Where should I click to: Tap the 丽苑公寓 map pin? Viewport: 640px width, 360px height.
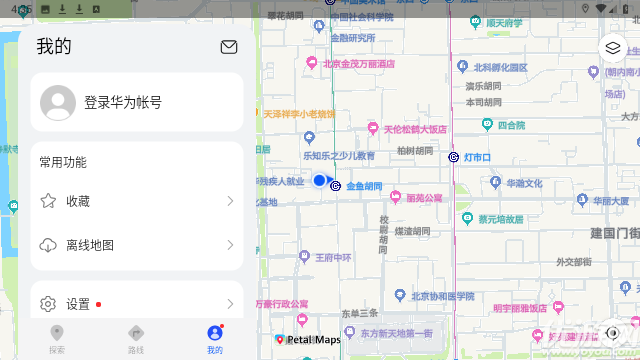(395, 197)
